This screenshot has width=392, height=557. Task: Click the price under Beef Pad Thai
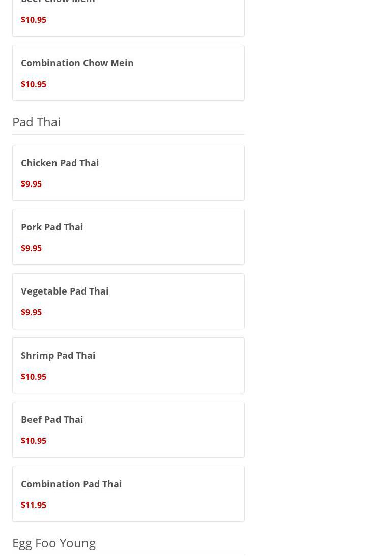(34, 441)
